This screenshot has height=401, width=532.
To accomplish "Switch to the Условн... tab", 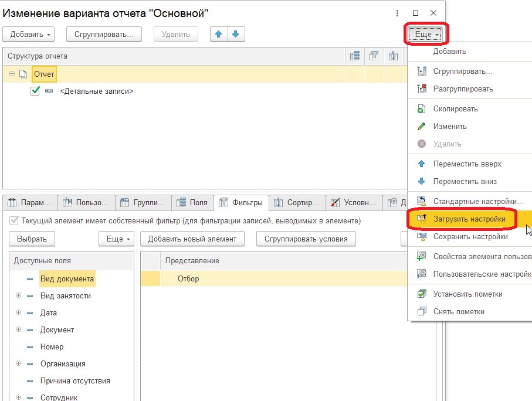I will [354, 202].
